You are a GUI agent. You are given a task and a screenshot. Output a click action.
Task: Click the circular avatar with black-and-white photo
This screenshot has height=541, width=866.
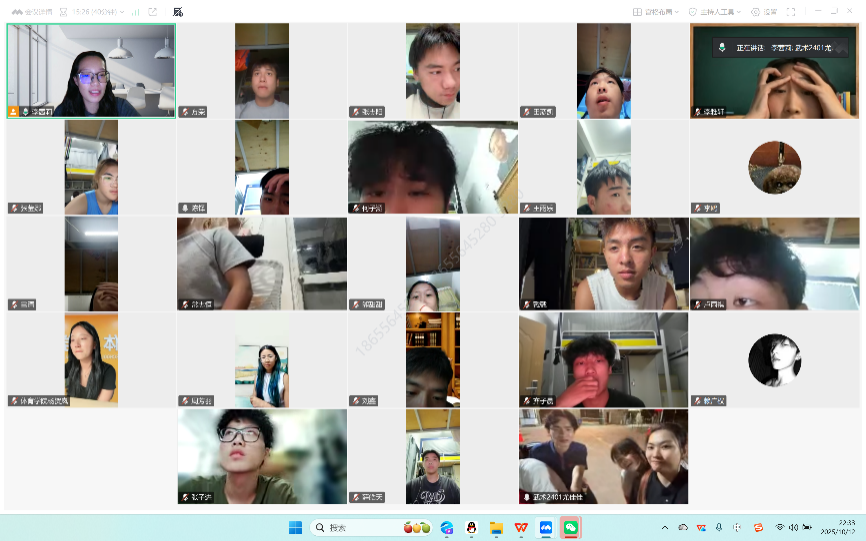pyautogui.click(x=774, y=360)
